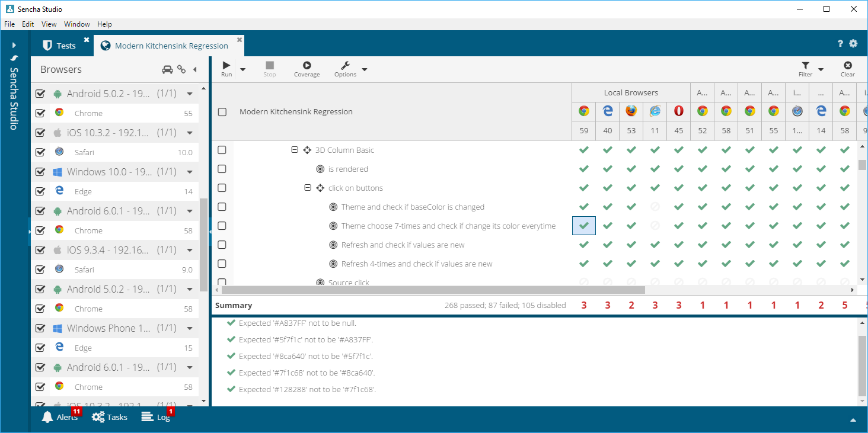
Task: Select 'Theme and check if baseColor is changed'
Action: tap(413, 207)
